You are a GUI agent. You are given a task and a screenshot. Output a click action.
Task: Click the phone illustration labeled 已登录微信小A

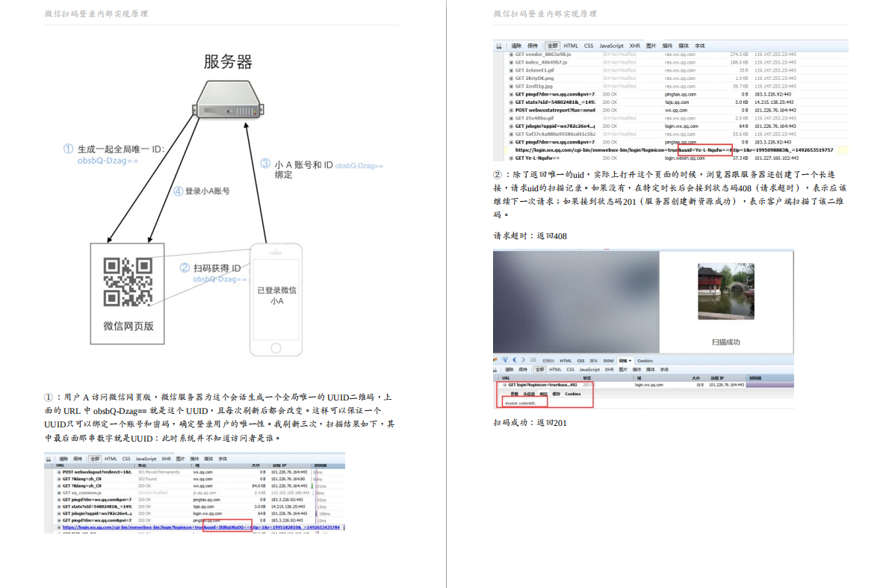[x=276, y=300]
